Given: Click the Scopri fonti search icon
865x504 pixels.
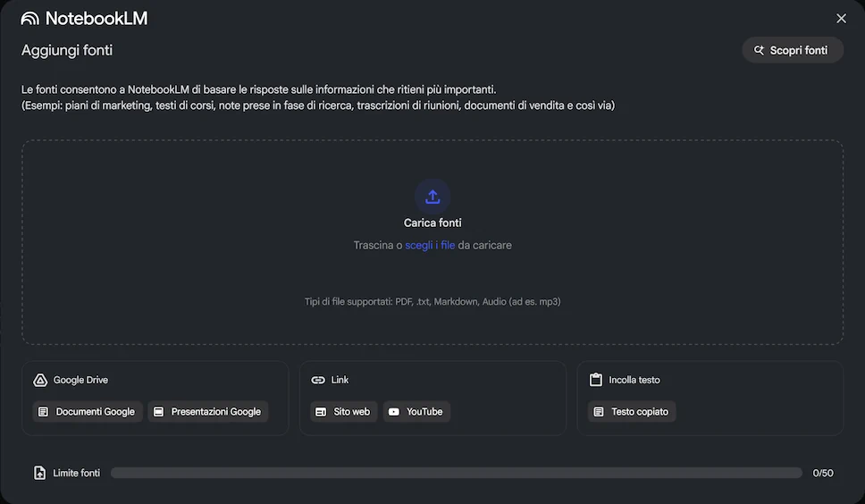Looking at the screenshot, I should (759, 50).
